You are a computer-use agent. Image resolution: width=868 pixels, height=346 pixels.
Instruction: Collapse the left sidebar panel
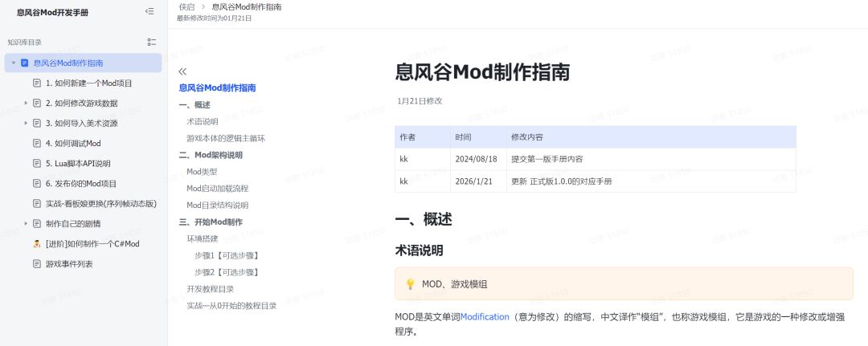pos(149,11)
